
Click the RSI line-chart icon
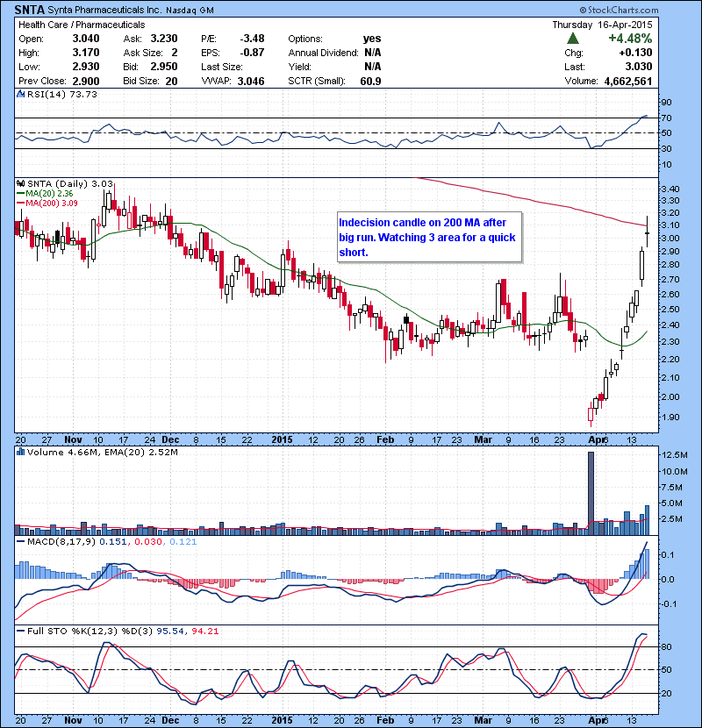20,94
